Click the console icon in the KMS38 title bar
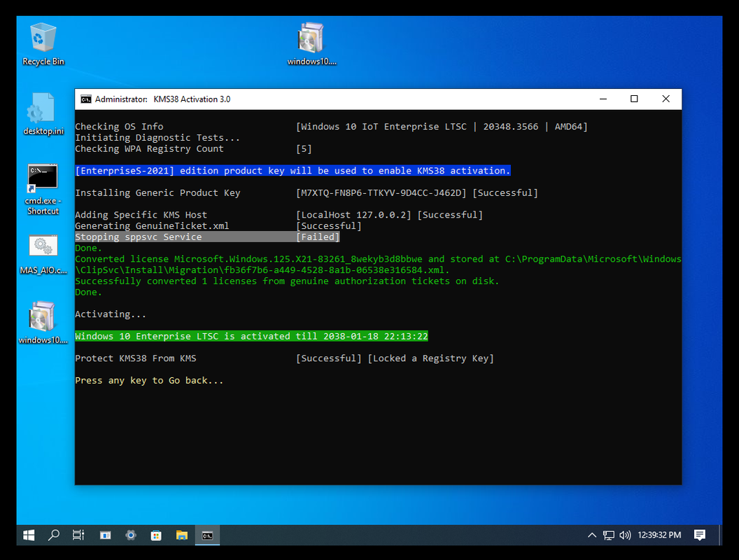Screen dimensions: 739x560 (86, 99)
